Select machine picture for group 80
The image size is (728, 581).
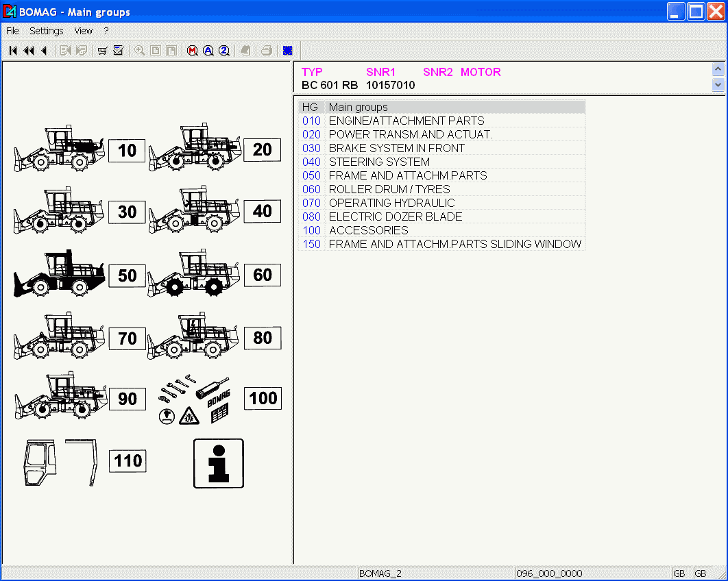click(193, 336)
